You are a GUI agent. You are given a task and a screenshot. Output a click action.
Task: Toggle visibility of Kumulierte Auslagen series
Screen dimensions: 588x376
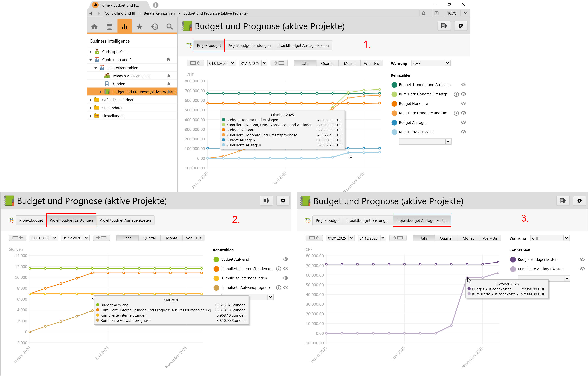(x=463, y=132)
